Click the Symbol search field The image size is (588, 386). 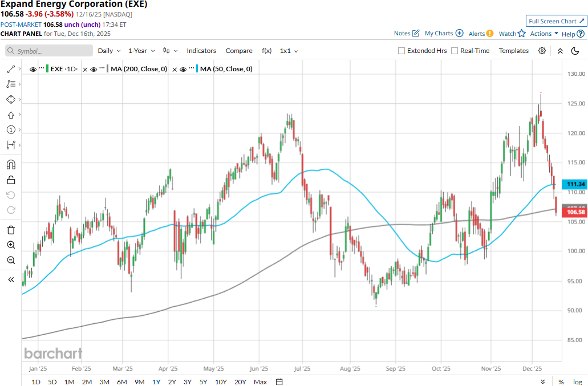click(49, 51)
